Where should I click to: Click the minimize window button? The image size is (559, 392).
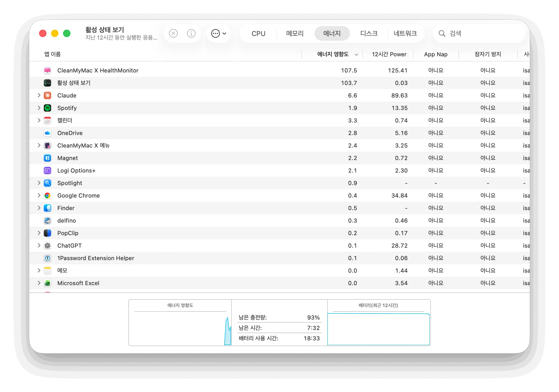pyautogui.click(x=55, y=33)
